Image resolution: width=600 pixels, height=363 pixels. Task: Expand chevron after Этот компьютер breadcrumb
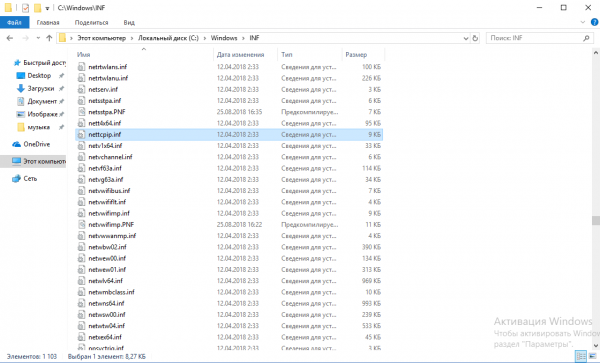click(x=132, y=38)
